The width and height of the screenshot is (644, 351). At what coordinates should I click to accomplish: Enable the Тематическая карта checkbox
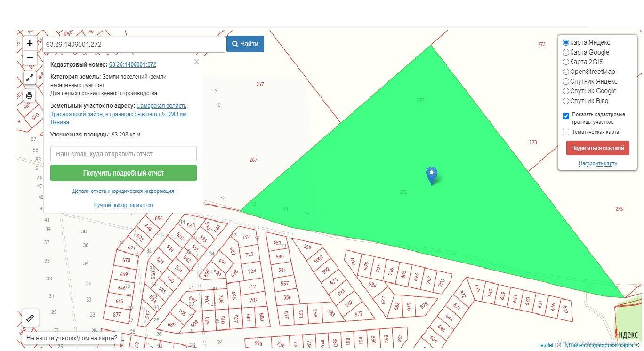coord(566,132)
